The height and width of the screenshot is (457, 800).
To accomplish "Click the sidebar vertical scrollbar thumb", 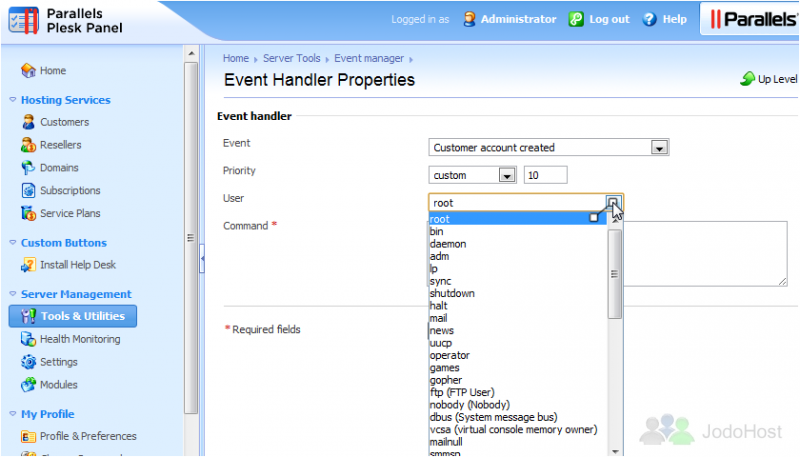I will 191,238.
